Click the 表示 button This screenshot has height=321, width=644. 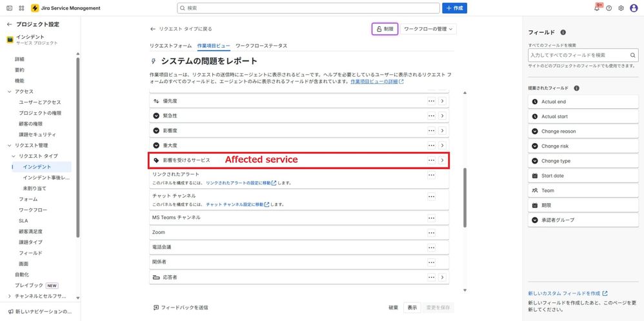[x=412, y=307]
